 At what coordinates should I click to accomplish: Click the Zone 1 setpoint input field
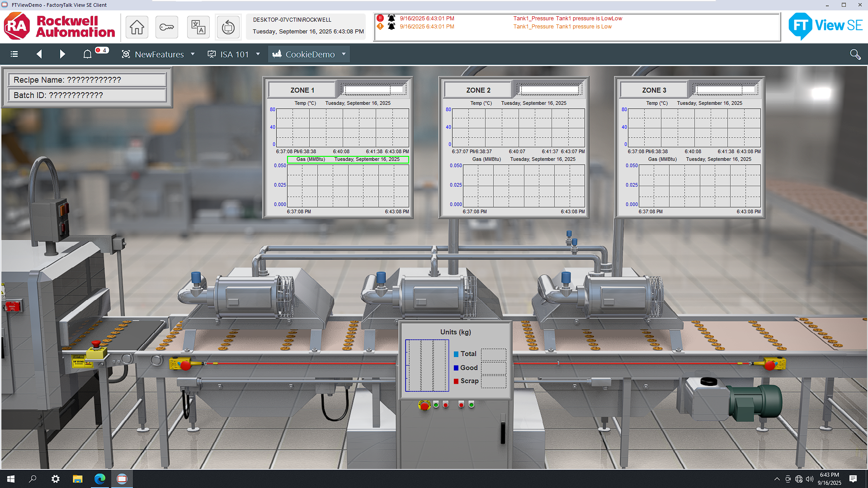point(373,89)
